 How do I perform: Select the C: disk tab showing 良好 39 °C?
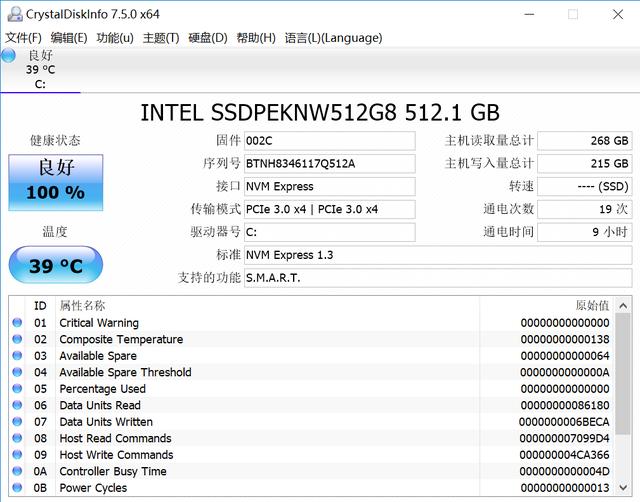pos(40,70)
